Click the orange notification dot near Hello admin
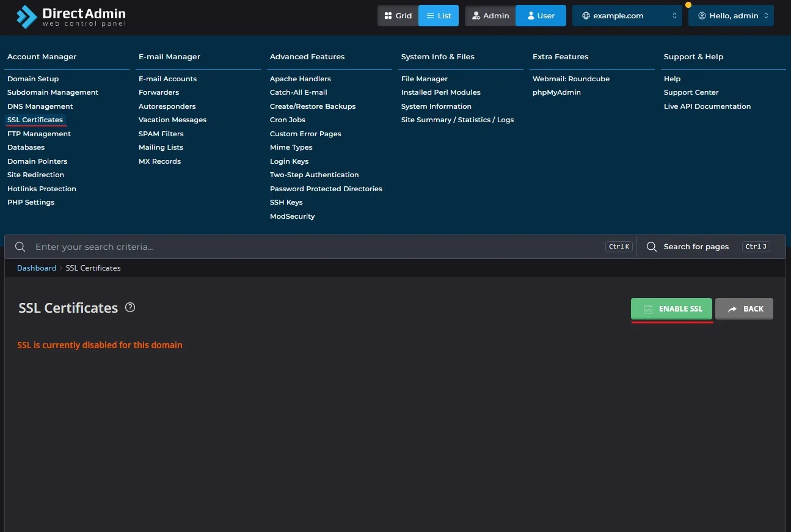This screenshot has width=791, height=532. pyautogui.click(x=689, y=5)
